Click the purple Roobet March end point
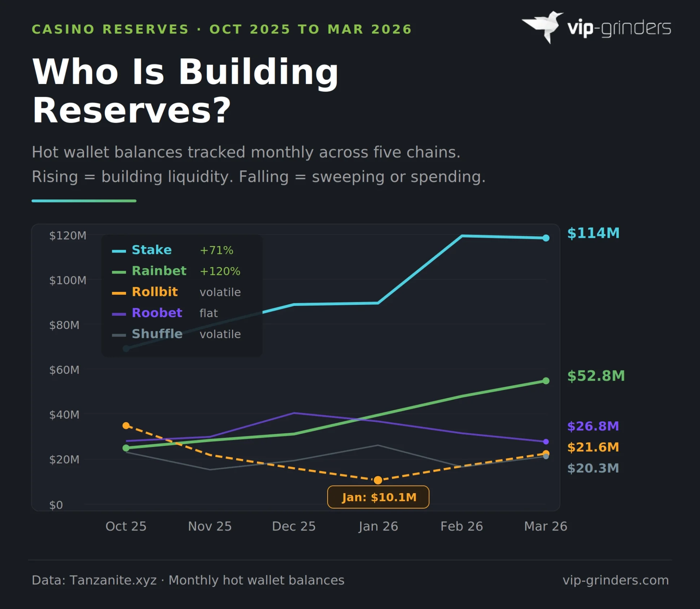 coord(546,442)
